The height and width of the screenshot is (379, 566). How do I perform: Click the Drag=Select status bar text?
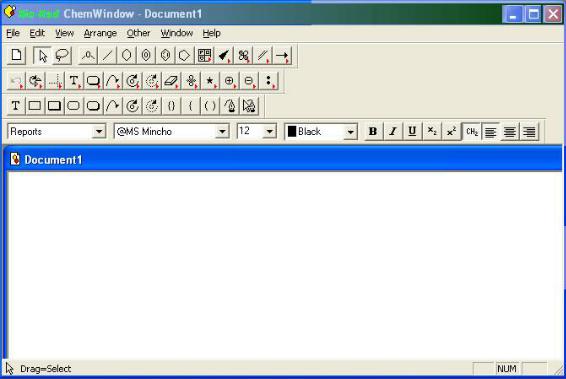tap(45, 369)
